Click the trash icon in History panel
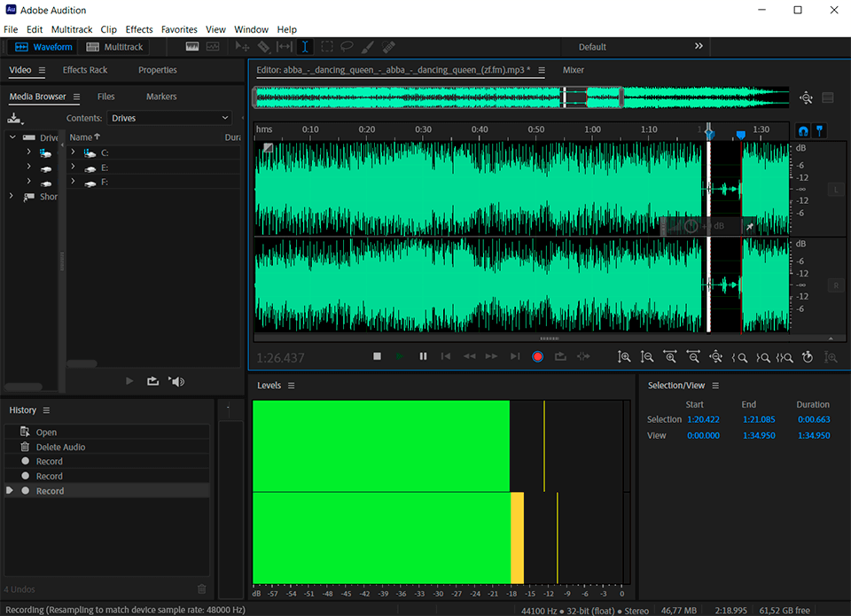The height and width of the screenshot is (616, 851). (201, 589)
